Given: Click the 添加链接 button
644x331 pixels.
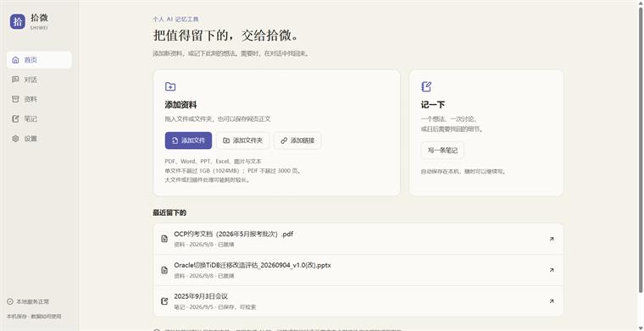Looking at the screenshot, I should click(297, 141).
